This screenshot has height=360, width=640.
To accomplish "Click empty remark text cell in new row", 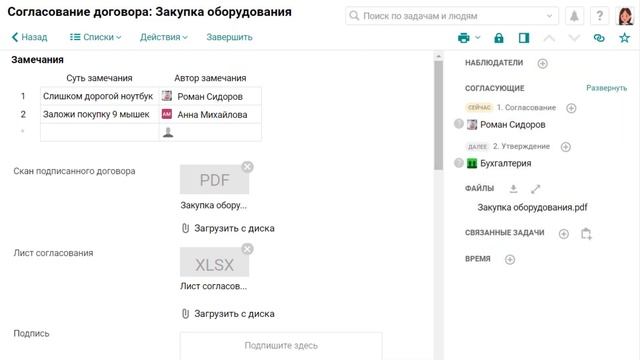I will pos(100,132).
